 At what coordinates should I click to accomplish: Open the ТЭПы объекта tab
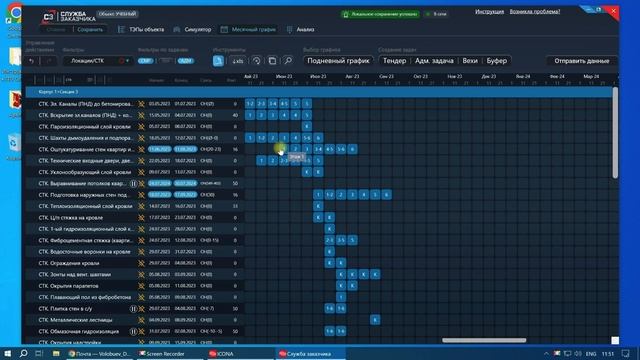tap(141, 29)
